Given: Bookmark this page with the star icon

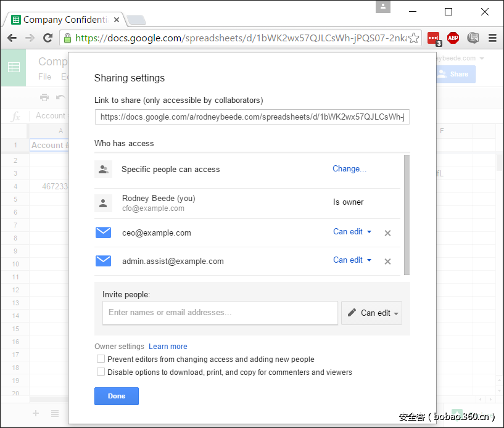Looking at the screenshot, I should click(x=414, y=38).
